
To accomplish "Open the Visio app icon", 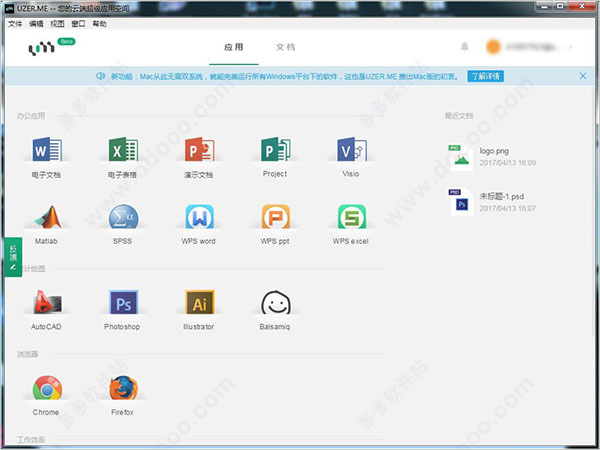I will (351, 150).
